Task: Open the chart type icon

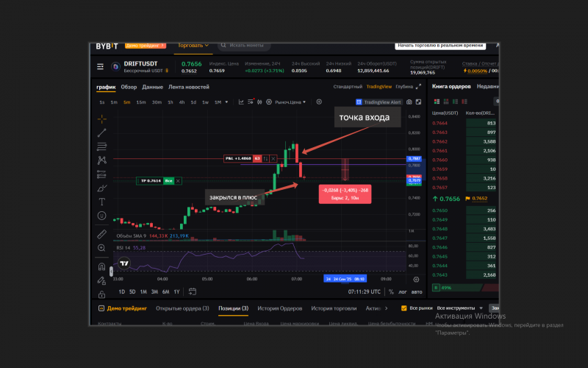Action: point(241,102)
